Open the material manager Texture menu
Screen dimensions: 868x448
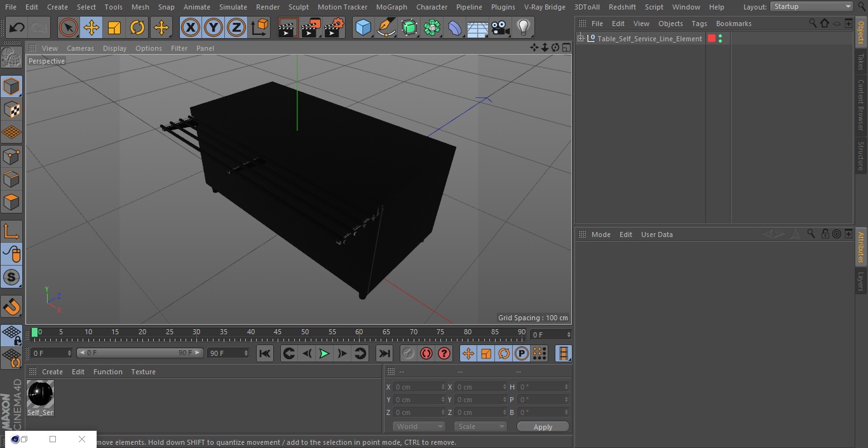(143, 372)
